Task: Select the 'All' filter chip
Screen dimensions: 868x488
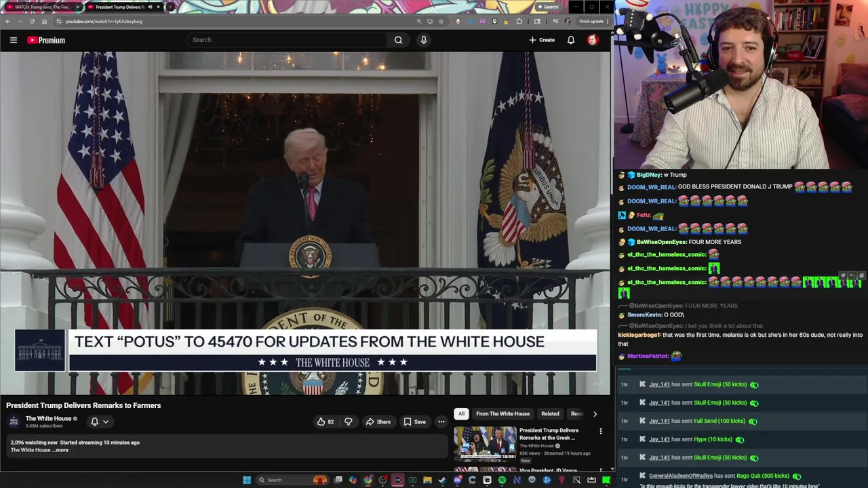Action: pyautogui.click(x=461, y=413)
